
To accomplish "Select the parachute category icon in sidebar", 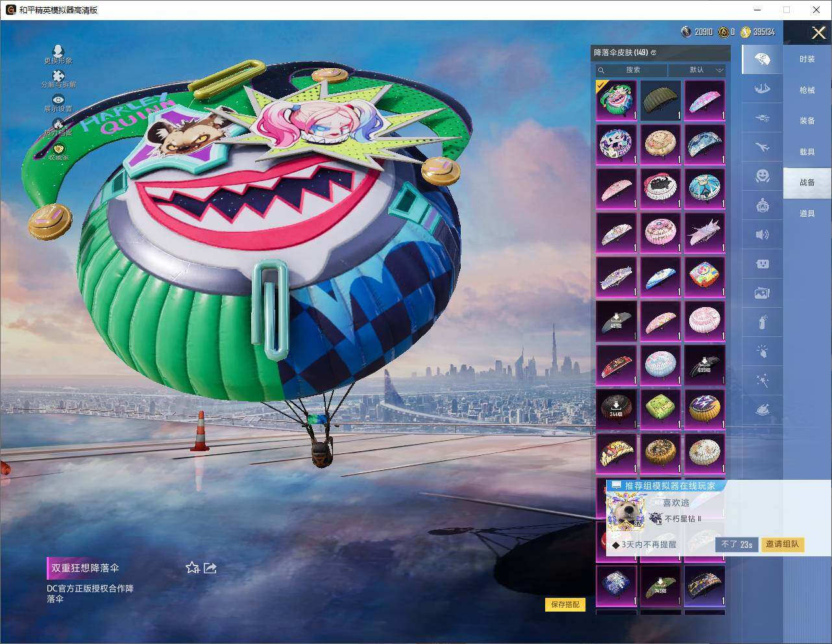I will coord(763,60).
